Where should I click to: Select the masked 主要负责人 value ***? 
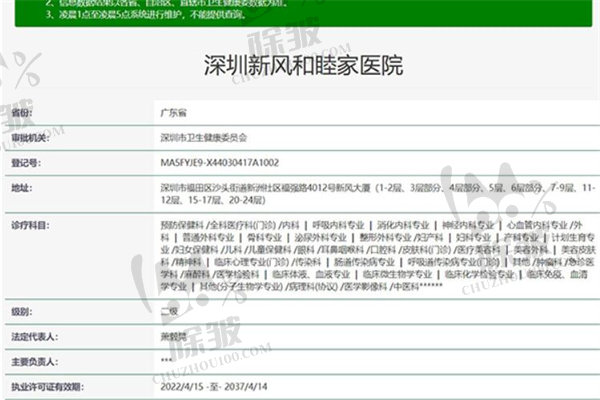pyautogui.click(x=166, y=360)
